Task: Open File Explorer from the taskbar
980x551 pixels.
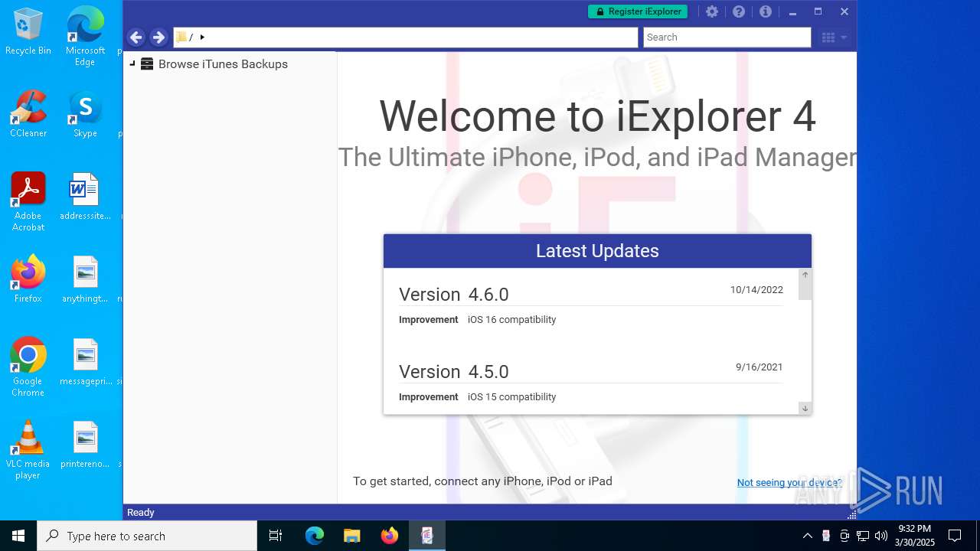Action: click(351, 536)
